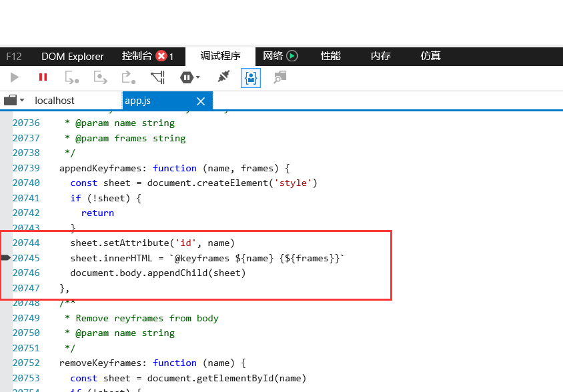
Task: Close the app.js file tab
Action: tap(201, 101)
